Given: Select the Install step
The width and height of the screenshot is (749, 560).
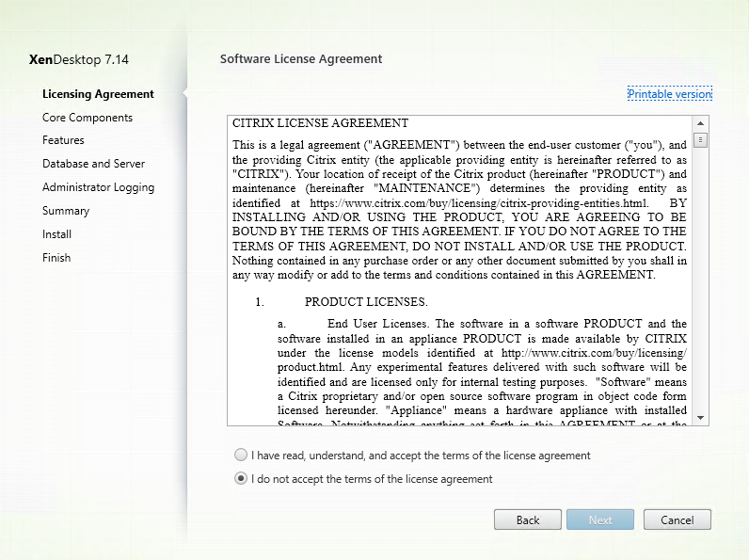Looking at the screenshot, I should [56, 234].
